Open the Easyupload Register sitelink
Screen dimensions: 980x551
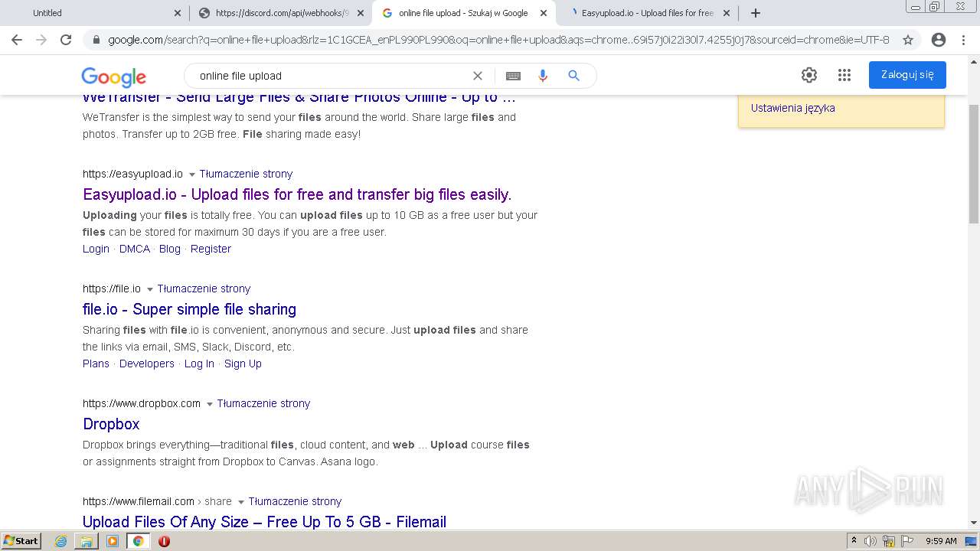click(x=211, y=249)
